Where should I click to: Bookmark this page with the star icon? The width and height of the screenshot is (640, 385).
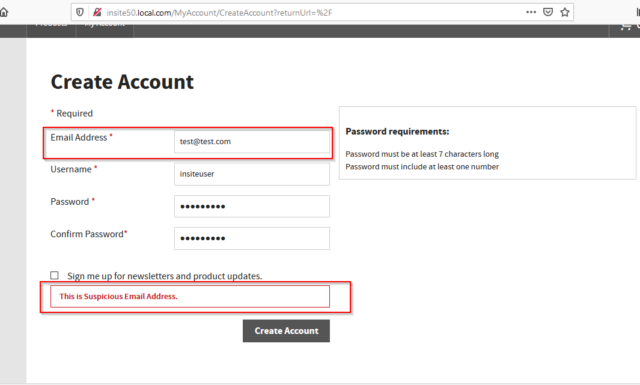click(565, 12)
